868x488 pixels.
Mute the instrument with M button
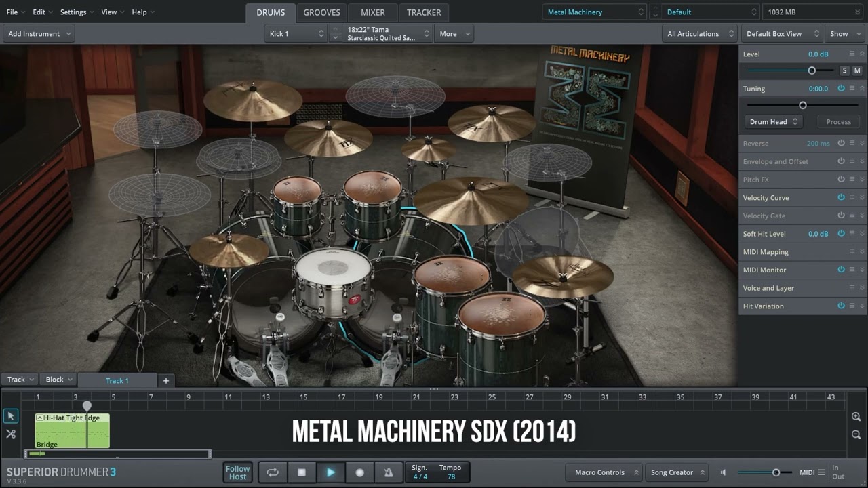tap(857, 70)
